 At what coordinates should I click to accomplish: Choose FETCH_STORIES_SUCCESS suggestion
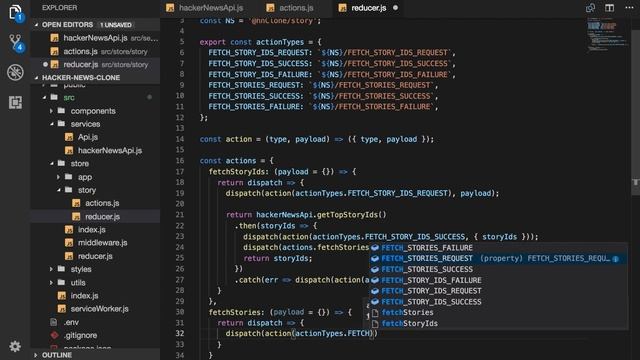pyautogui.click(x=498, y=269)
